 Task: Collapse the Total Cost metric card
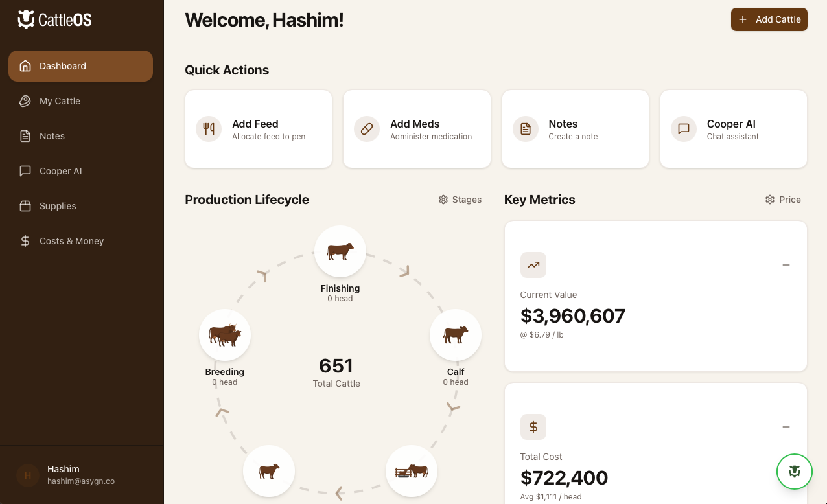pyautogui.click(x=786, y=427)
